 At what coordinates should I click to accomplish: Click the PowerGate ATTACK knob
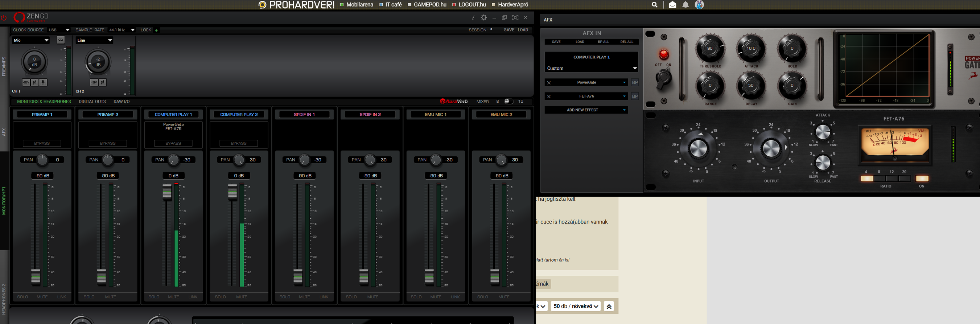(x=751, y=48)
